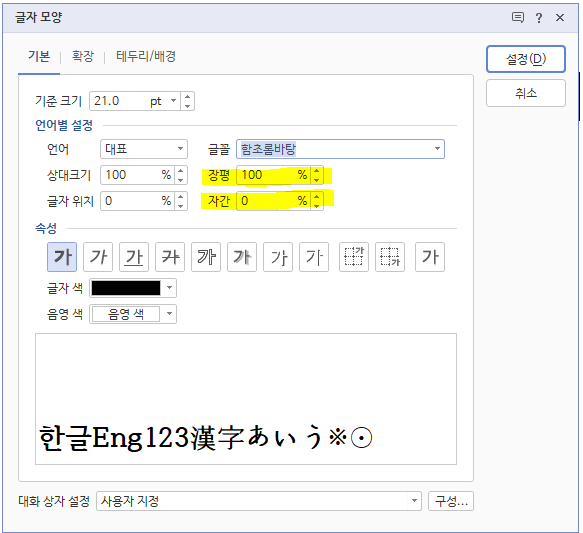
Task: Toggle the strikethrough 가 attribute button
Action: [170, 257]
